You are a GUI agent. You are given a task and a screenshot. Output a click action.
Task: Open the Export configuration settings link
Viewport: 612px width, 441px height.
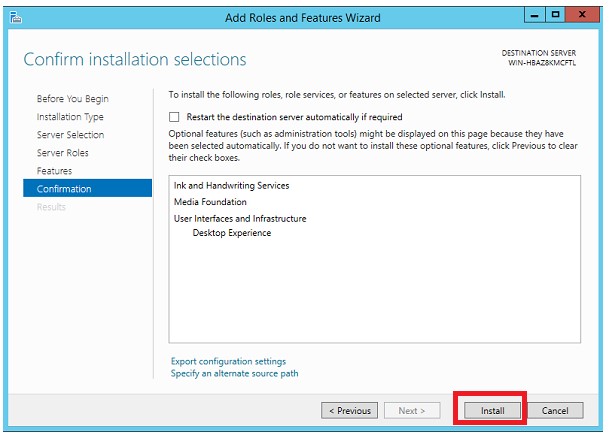(228, 361)
